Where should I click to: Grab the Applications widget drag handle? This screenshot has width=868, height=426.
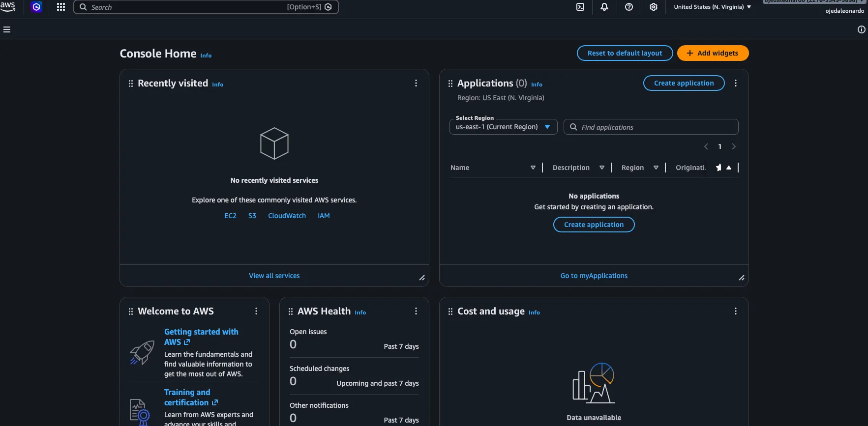pos(450,84)
